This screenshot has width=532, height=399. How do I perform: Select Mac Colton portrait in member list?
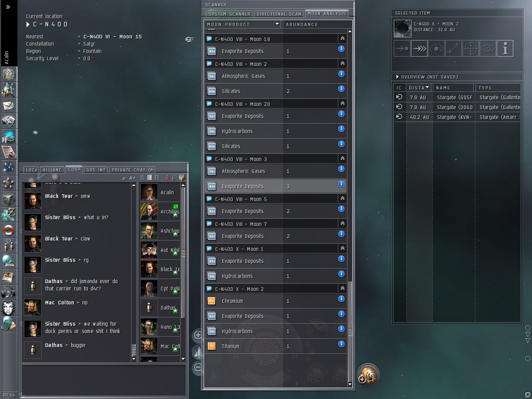click(149, 345)
